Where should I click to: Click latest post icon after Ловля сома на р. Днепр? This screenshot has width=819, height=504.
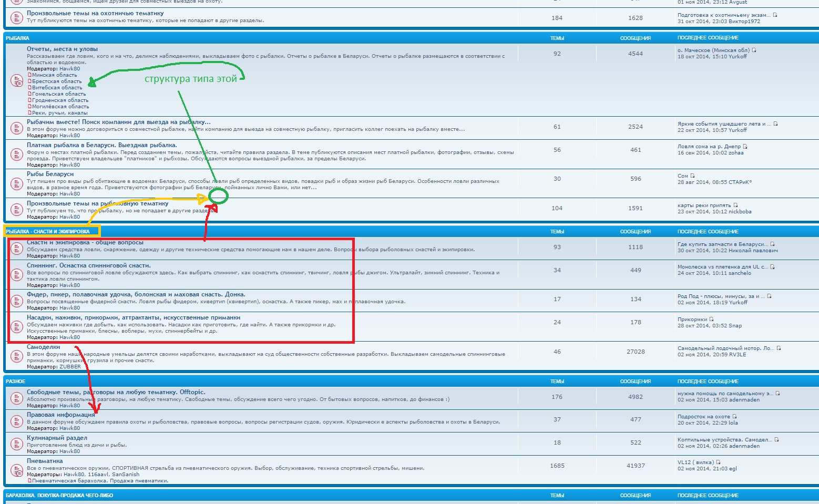[x=745, y=147]
